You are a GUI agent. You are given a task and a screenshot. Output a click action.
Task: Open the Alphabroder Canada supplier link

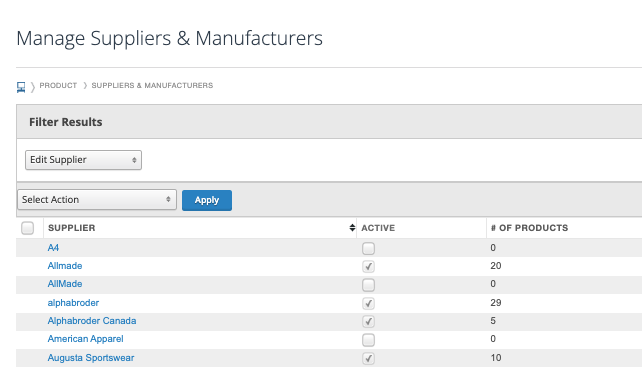click(x=92, y=321)
